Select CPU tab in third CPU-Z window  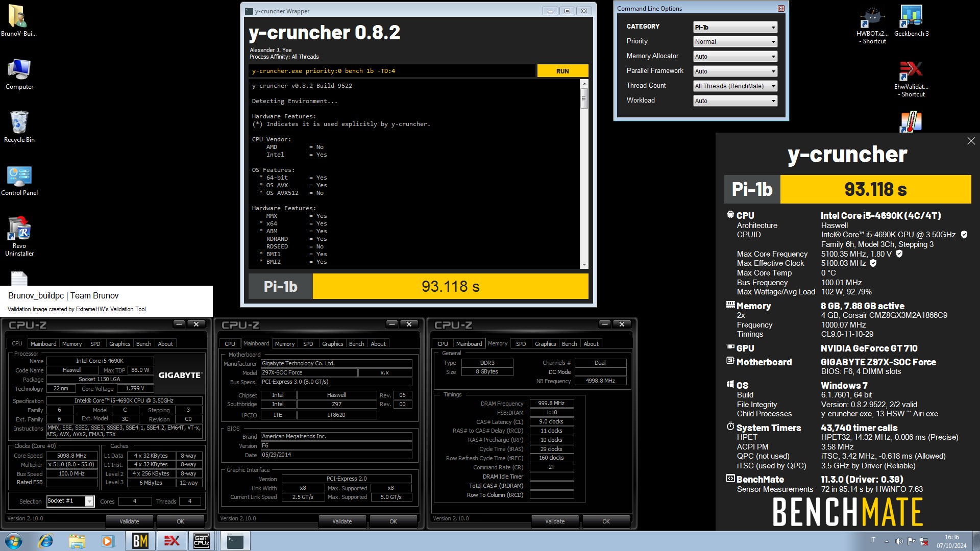click(443, 344)
